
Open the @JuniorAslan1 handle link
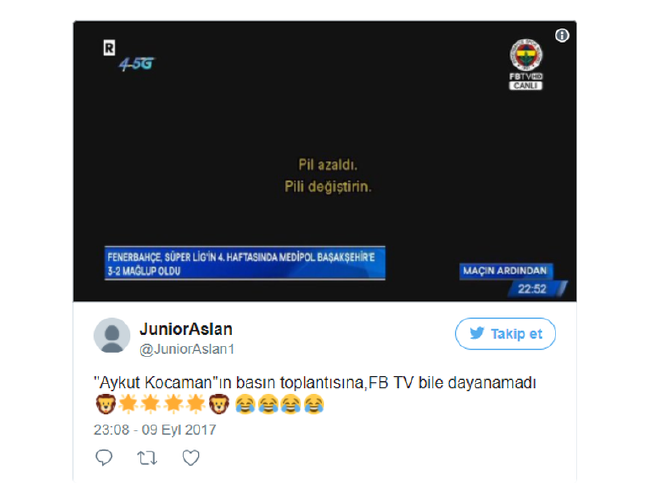[x=187, y=350]
